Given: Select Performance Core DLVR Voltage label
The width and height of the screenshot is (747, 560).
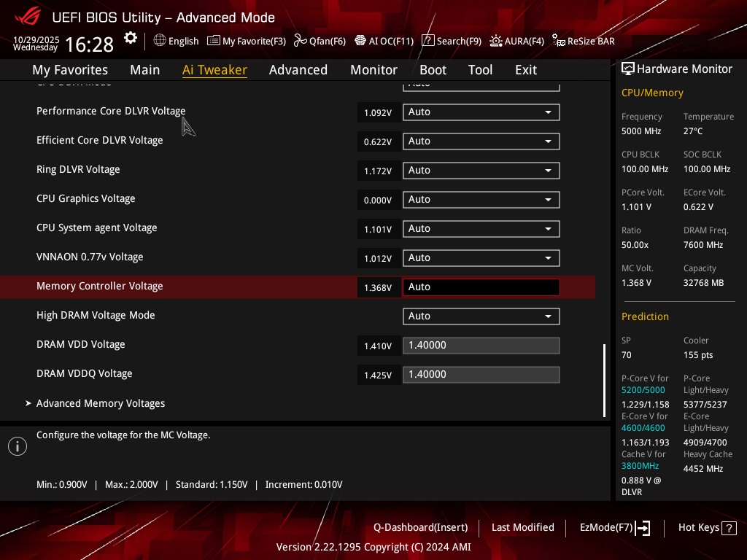Looking at the screenshot, I should coord(111,111).
